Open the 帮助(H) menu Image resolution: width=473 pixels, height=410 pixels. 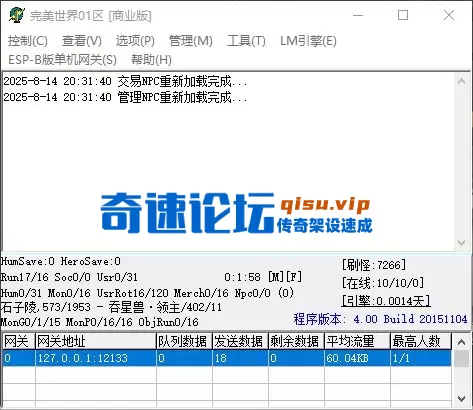click(x=151, y=60)
